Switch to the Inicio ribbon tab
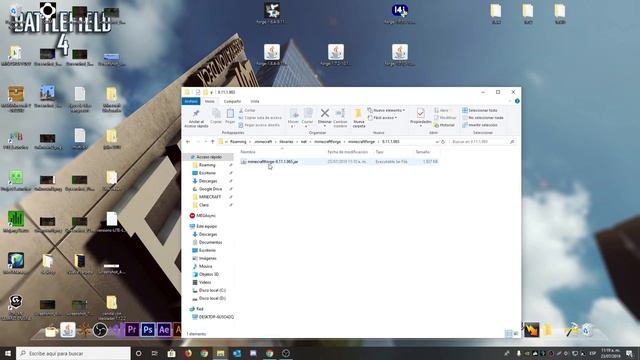 (209, 101)
